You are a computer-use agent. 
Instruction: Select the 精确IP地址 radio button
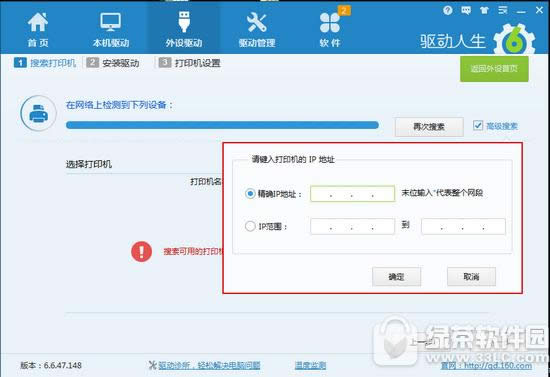click(250, 194)
